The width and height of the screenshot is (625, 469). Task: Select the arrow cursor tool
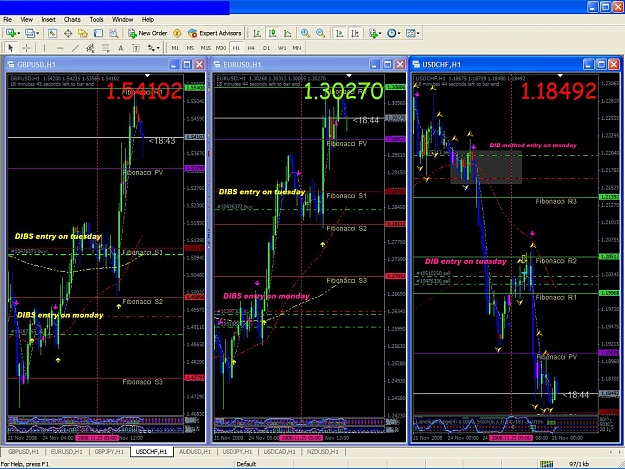[x=11, y=48]
